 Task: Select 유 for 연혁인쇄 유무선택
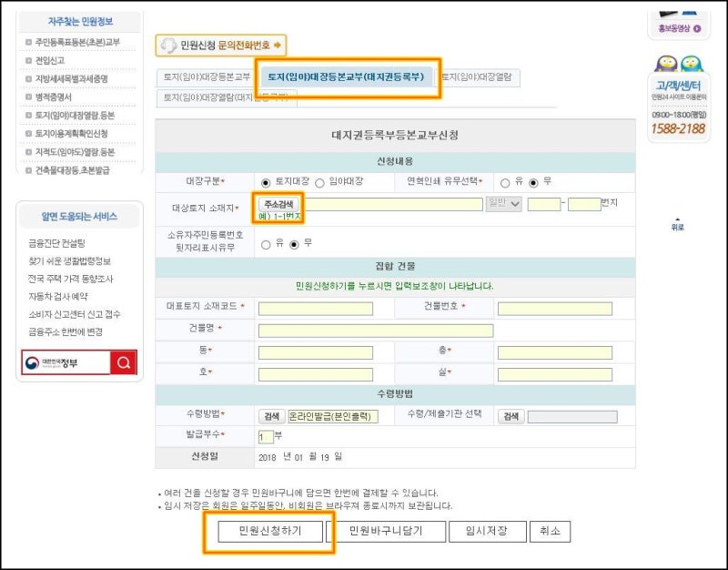click(x=505, y=183)
